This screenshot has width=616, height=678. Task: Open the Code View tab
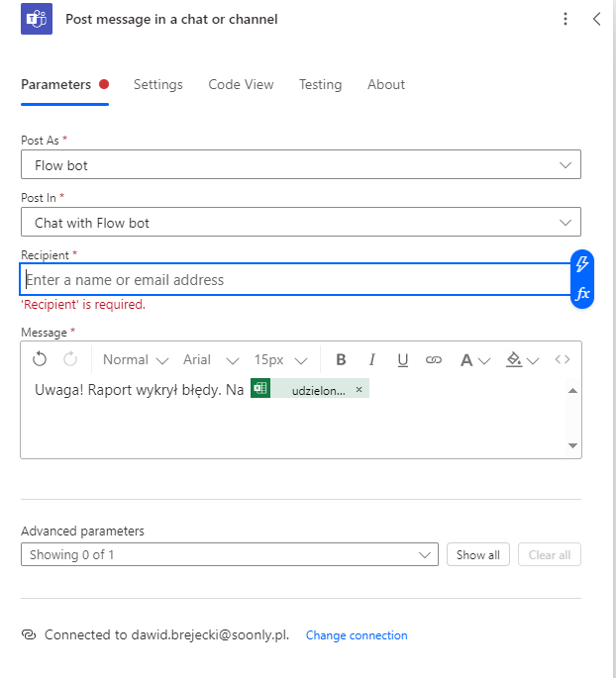point(241,84)
